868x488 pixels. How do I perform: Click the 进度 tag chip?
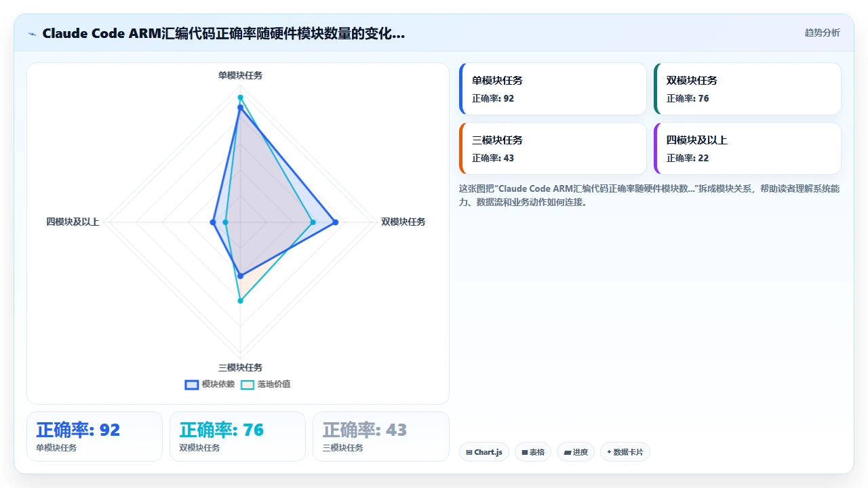[575, 452]
